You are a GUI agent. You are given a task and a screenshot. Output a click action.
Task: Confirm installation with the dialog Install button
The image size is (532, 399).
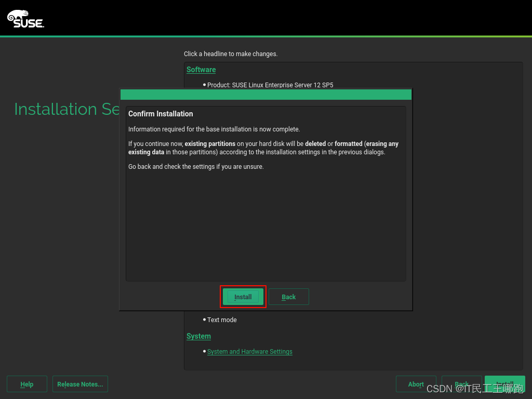click(x=243, y=297)
